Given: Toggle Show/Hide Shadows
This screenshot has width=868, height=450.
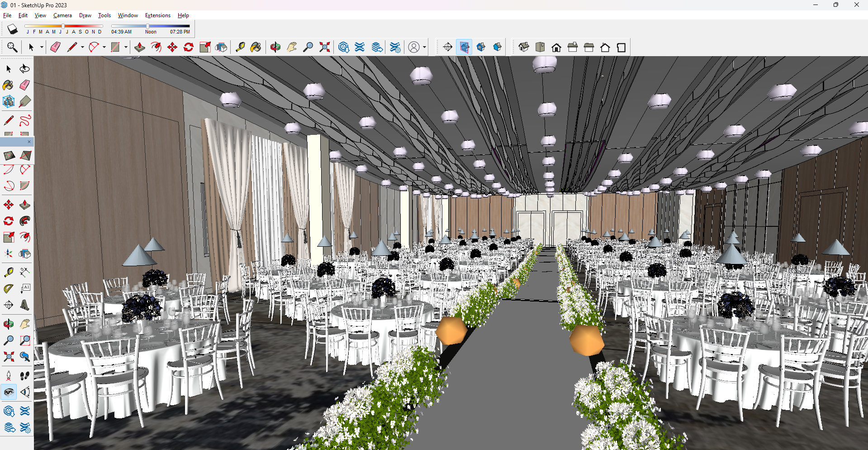Looking at the screenshot, I should (12, 29).
